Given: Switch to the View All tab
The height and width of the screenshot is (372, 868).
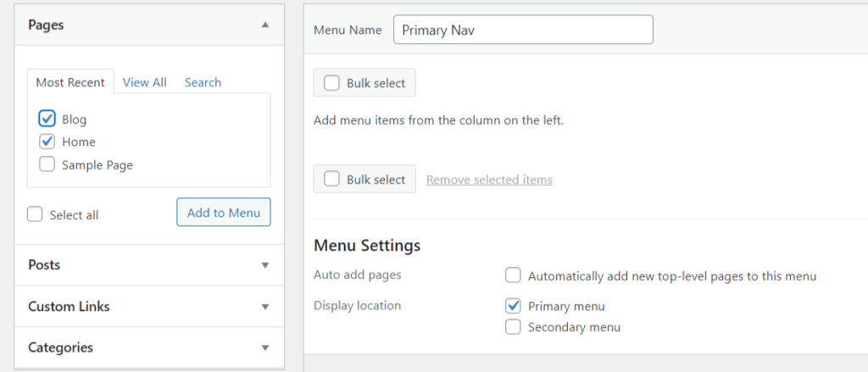Looking at the screenshot, I should (144, 82).
